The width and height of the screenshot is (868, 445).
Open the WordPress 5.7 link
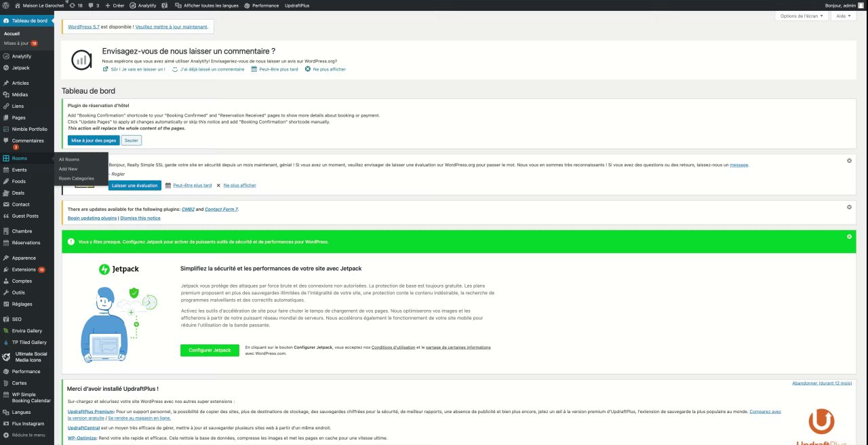click(84, 26)
